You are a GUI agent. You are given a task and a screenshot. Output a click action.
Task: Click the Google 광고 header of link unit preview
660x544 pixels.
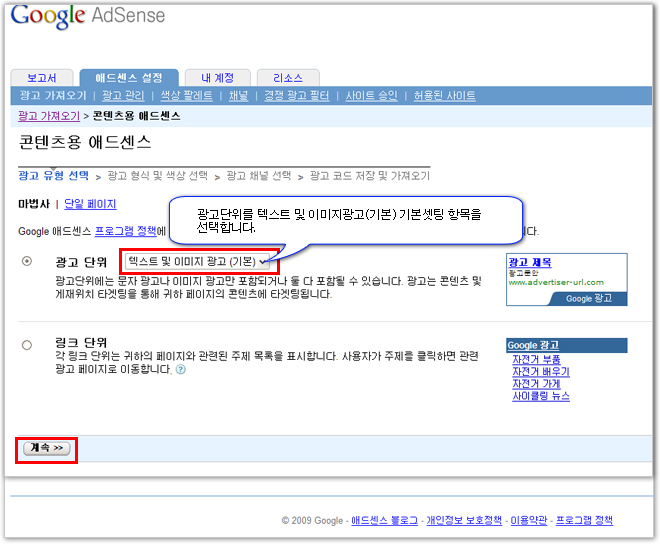pos(567,345)
